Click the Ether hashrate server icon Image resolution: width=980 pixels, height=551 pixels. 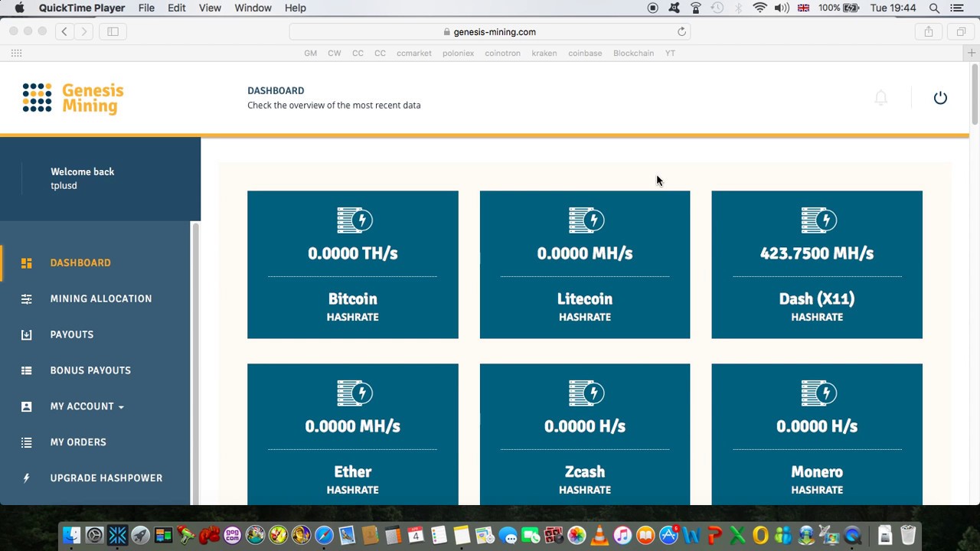354,393
